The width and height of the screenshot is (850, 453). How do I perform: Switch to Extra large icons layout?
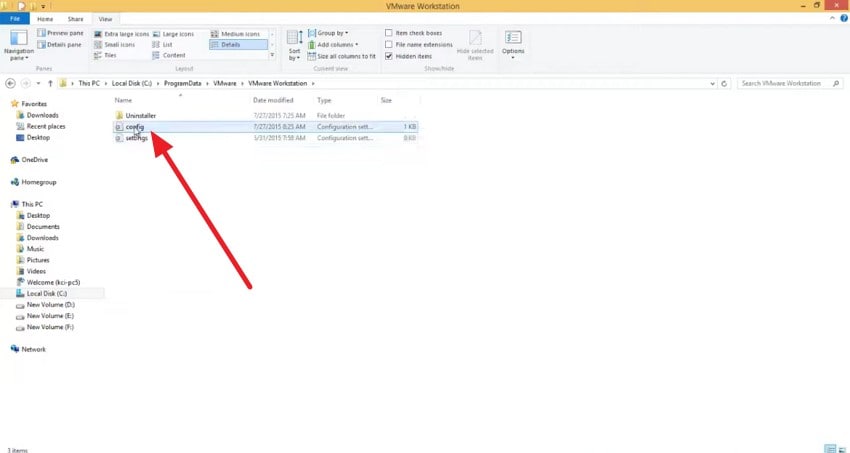point(121,34)
